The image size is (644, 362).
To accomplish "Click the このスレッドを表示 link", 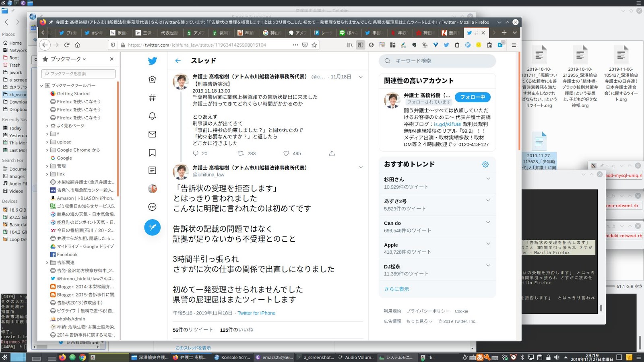I will pos(193,348).
